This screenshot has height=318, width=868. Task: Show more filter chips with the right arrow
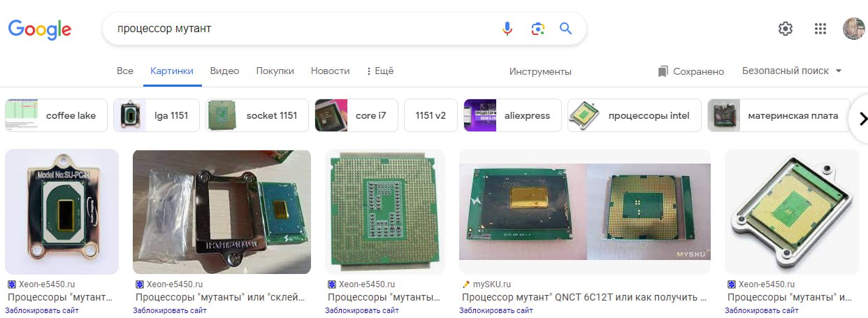point(862,117)
